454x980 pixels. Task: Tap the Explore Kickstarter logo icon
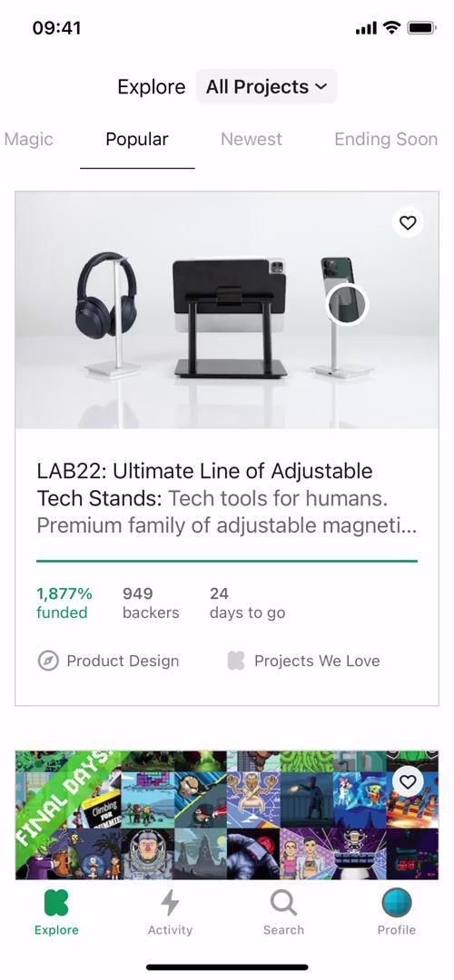pos(56,903)
